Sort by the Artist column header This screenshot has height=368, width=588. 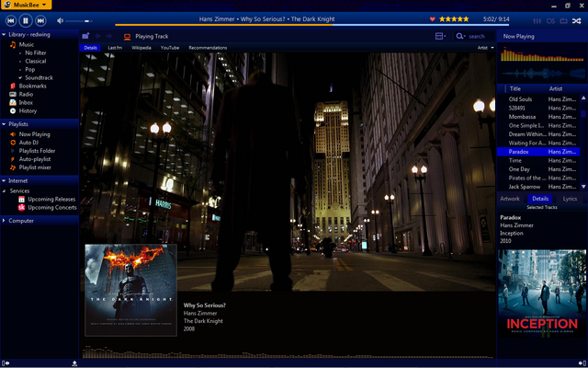556,89
